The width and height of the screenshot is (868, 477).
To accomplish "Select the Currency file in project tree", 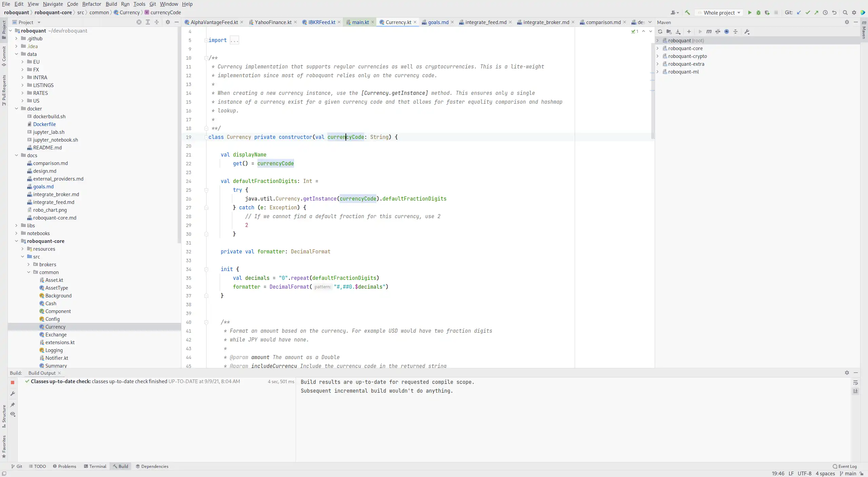I will (x=55, y=327).
